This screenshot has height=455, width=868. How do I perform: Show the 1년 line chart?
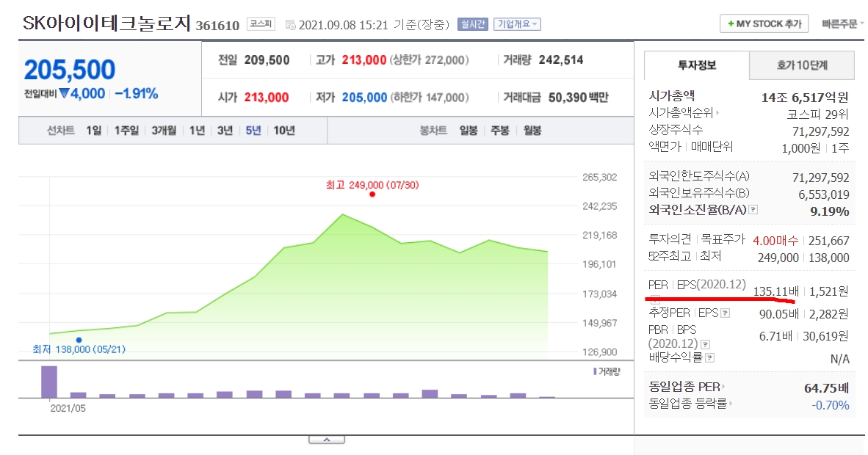coord(197,131)
